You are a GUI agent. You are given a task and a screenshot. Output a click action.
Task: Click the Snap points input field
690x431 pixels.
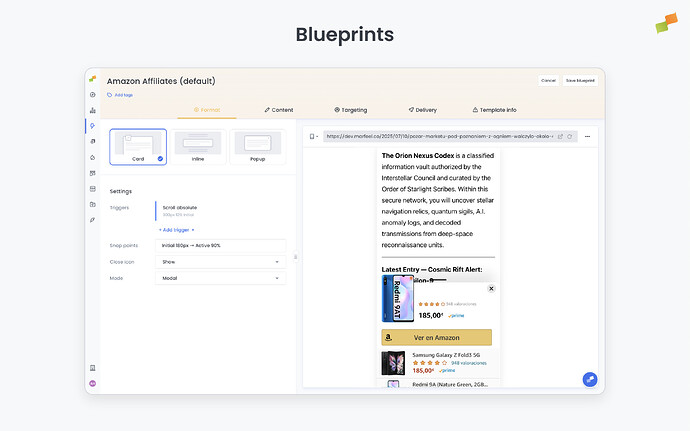[x=220, y=246]
